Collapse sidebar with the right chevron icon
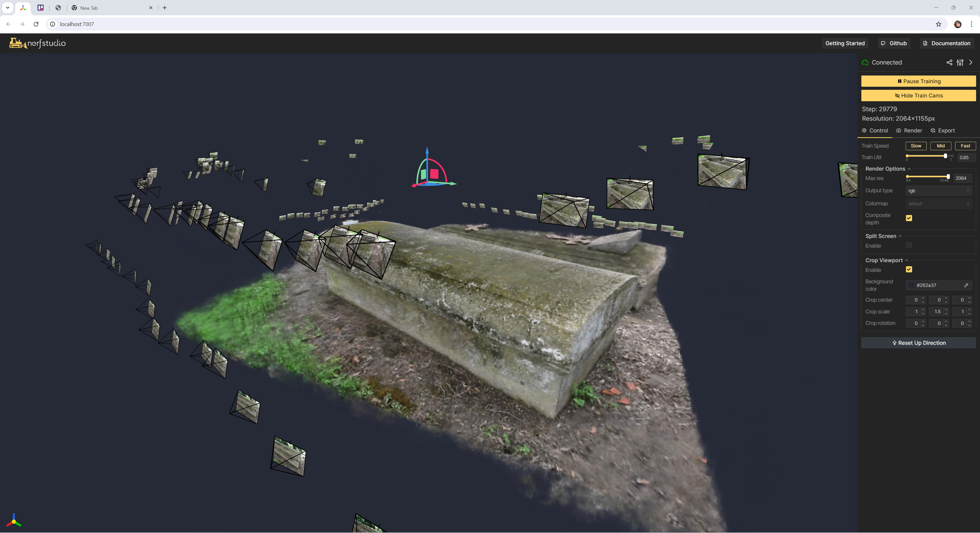The width and height of the screenshot is (980, 533). 971,62
